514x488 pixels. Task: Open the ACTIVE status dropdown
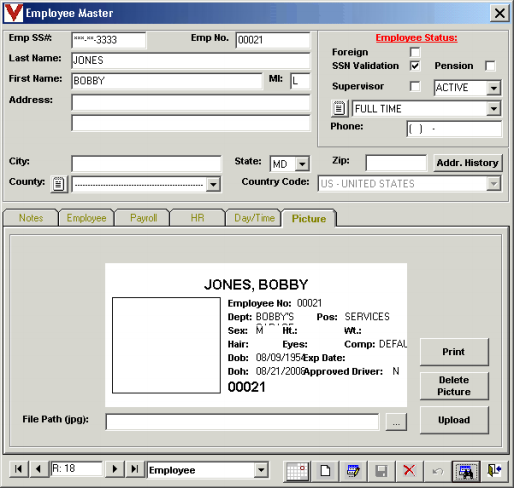(493, 88)
